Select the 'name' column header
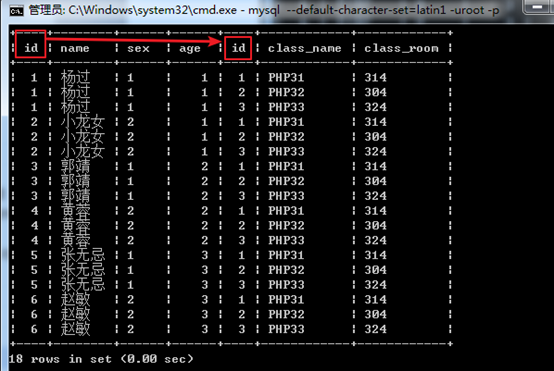 [x=75, y=48]
